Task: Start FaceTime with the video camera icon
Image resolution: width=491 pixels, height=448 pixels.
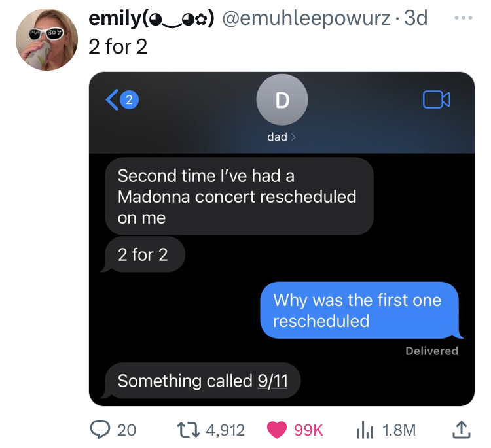Action: click(437, 99)
